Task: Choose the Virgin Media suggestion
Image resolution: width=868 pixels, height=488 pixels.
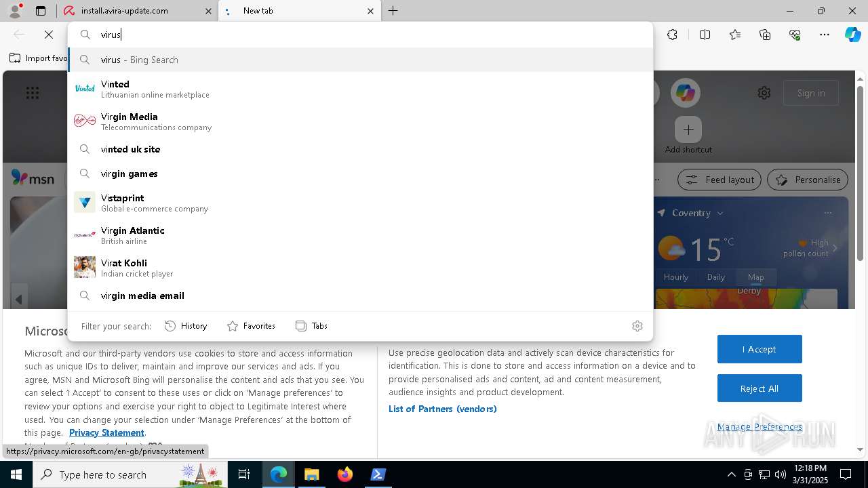Action: (x=360, y=121)
